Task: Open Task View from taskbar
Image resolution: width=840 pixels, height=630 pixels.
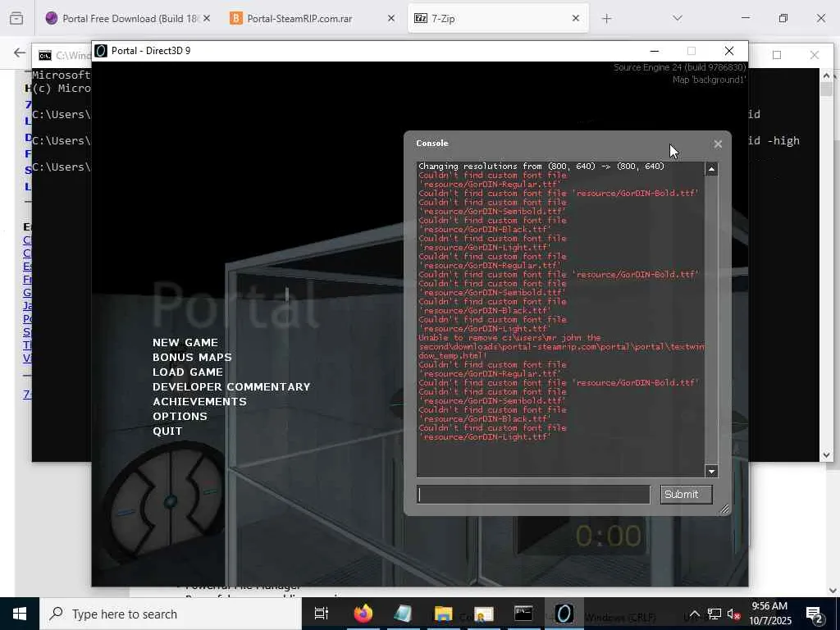Action: click(x=321, y=614)
